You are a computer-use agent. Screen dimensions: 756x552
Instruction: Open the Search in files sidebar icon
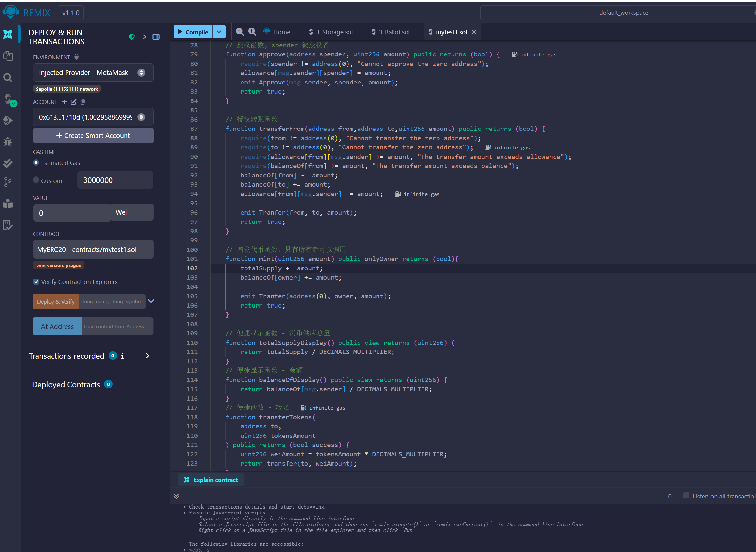click(x=8, y=78)
